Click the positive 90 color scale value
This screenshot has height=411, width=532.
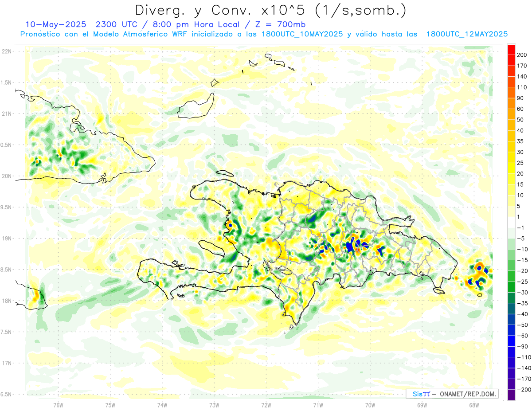(520, 98)
